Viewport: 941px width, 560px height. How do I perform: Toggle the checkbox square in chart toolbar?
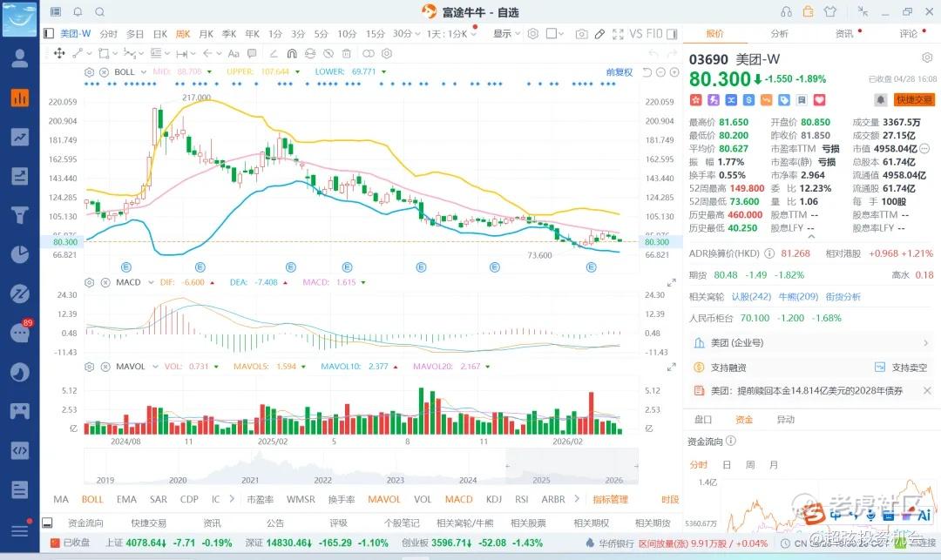pyautogui.click(x=551, y=34)
